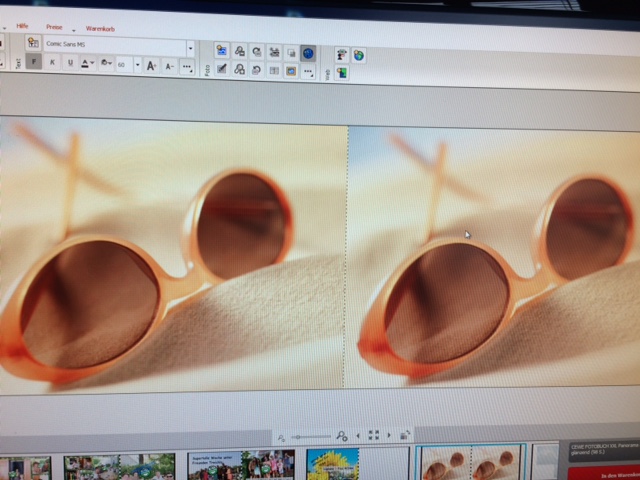Open the font size dropdown arrow

click(x=138, y=65)
